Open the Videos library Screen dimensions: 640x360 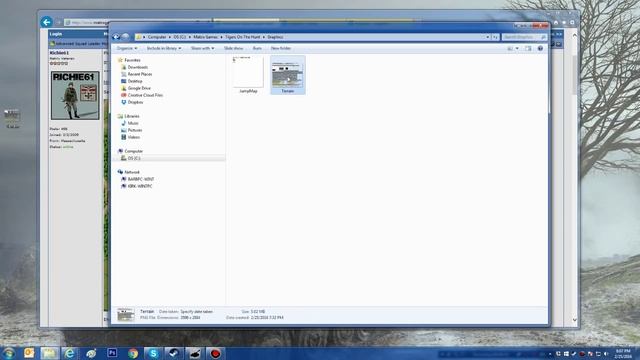[133, 137]
